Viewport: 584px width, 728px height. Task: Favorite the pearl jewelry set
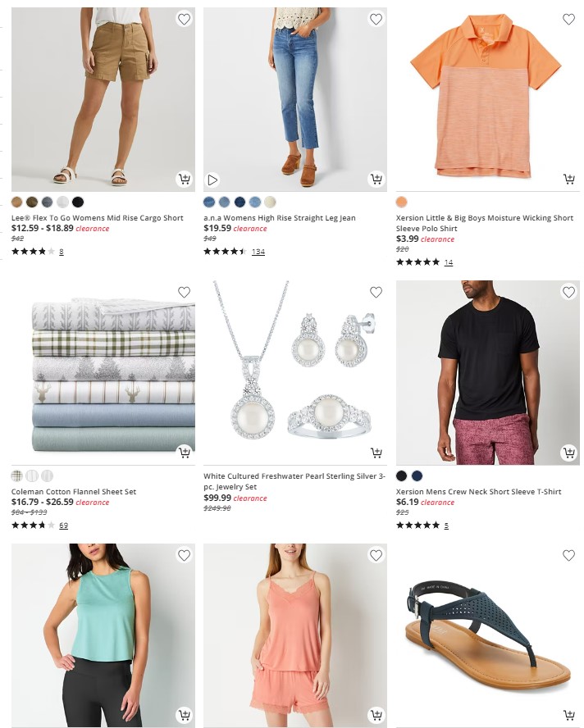point(376,292)
